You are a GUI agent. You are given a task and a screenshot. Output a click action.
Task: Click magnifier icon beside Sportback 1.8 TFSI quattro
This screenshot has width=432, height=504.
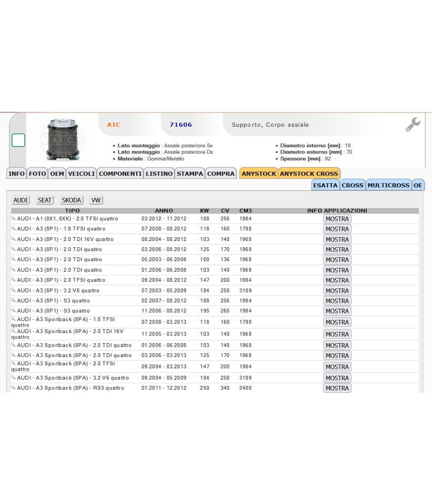point(13,319)
